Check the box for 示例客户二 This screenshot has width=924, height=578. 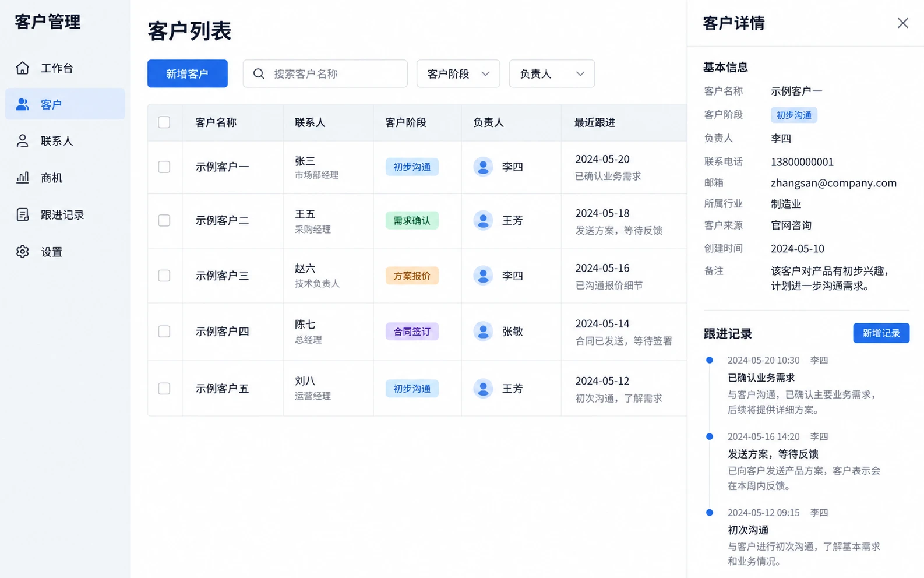(164, 220)
